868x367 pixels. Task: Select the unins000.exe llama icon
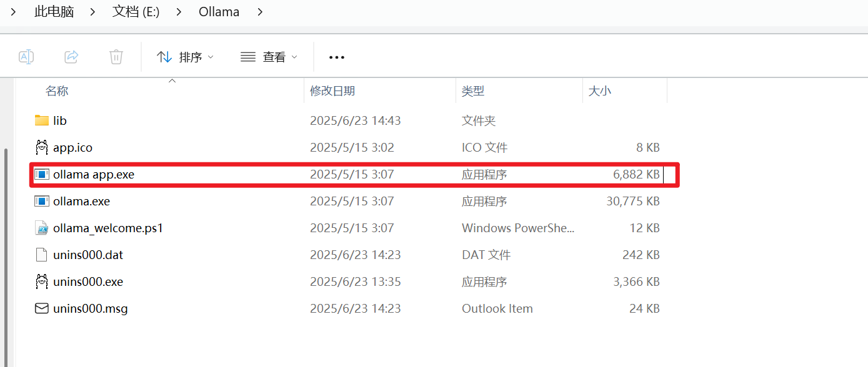click(x=42, y=281)
